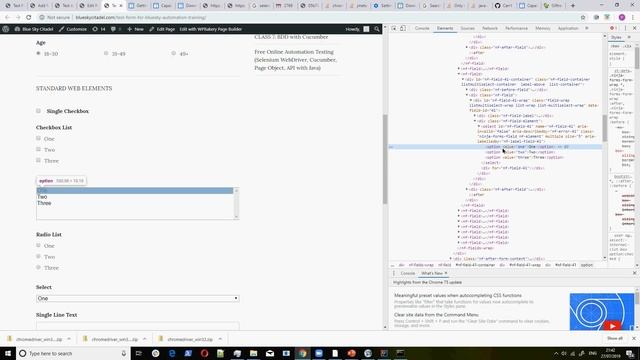Open options for chromedriver_win32.zip download
This screenshot has height=360, width=640.
point(220,339)
